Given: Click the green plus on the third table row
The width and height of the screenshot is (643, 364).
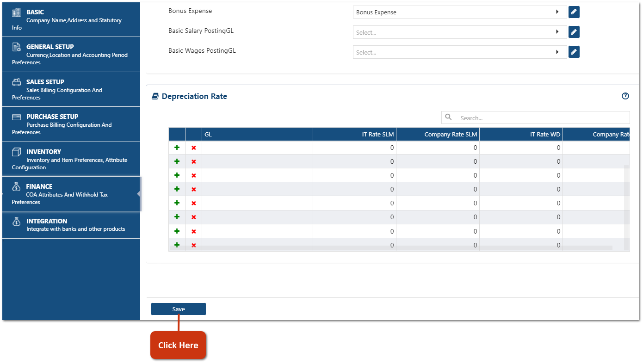Looking at the screenshot, I should pos(177,175).
